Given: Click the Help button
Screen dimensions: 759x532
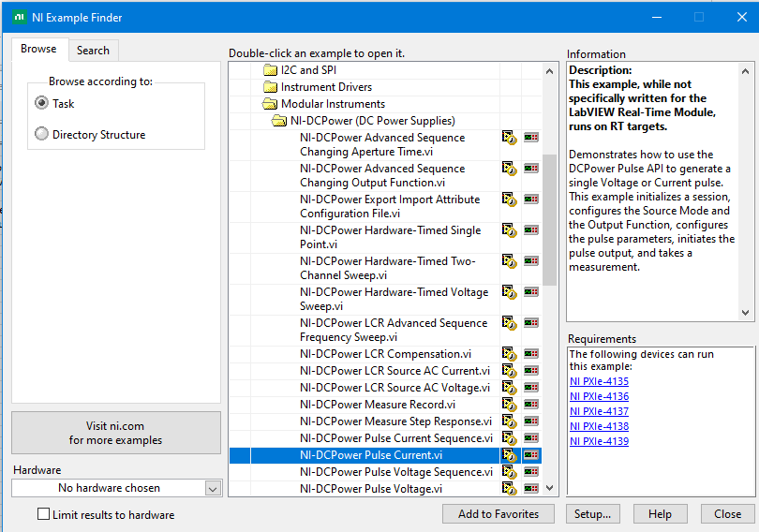Looking at the screenshot, I should pyautogui.click(x=660, y=513).
